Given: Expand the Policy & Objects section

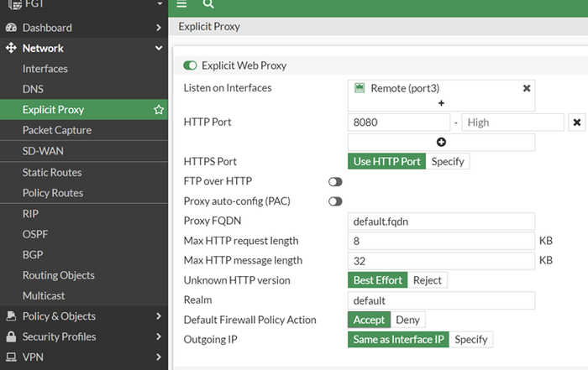Looking at the screenshot, I should [159, 316].
